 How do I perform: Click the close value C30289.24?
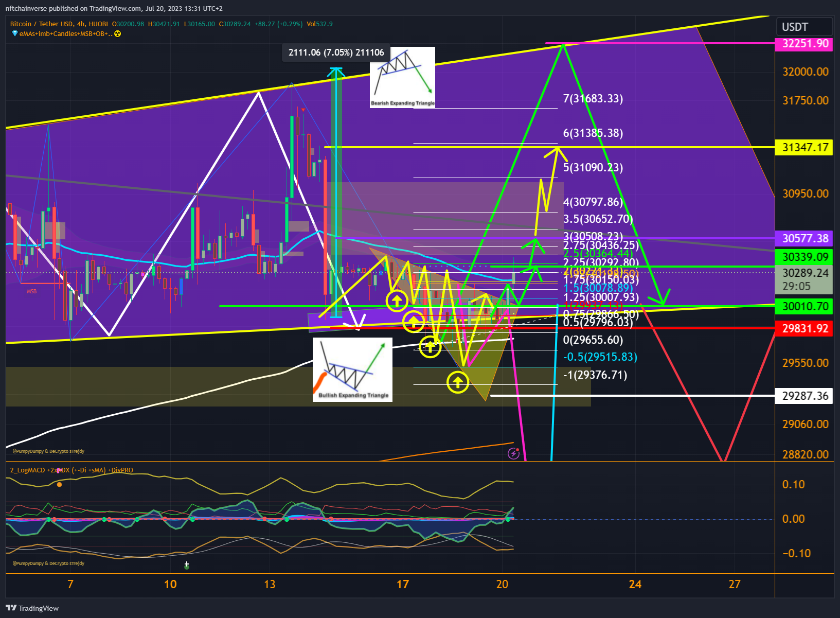pyautogui.click(x=235, y=24)
